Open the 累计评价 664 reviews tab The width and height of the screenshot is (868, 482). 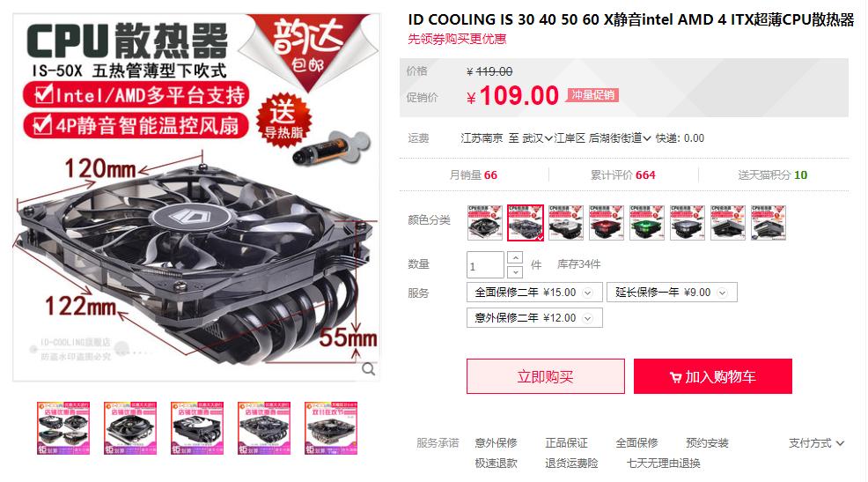622,175
